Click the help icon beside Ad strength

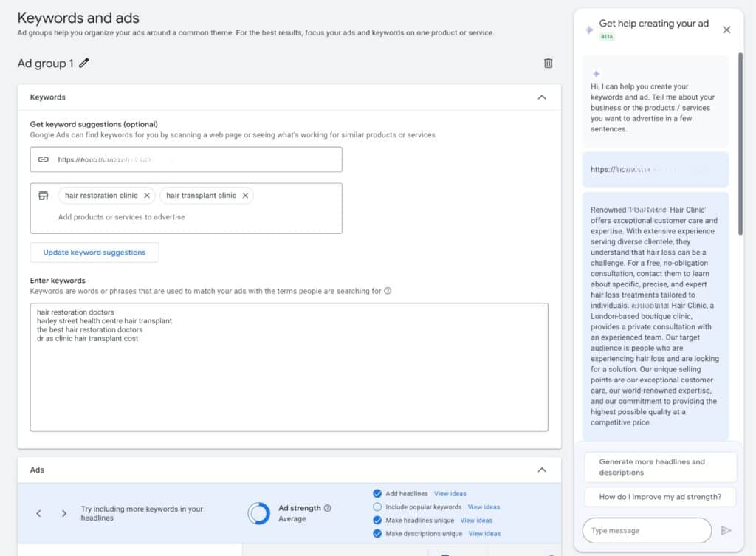(328, 508)
